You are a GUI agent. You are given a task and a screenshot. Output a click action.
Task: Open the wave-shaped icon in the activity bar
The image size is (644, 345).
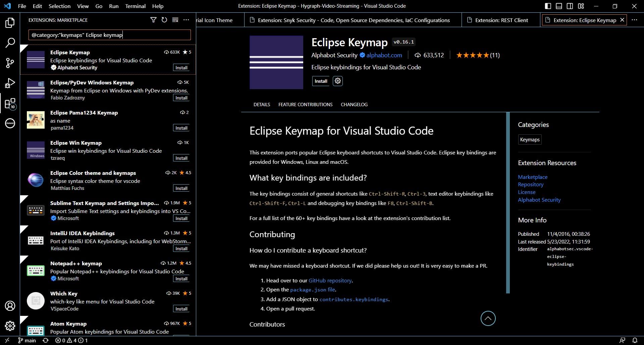[10, 123]
